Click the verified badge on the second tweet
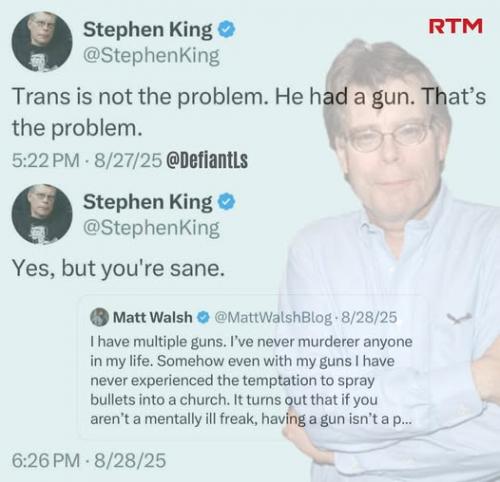500x482 pixels. 227,202
